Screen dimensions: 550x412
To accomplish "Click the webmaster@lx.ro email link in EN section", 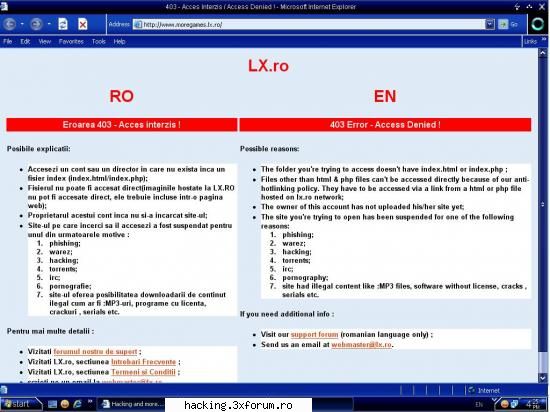I will click(361, 344).
